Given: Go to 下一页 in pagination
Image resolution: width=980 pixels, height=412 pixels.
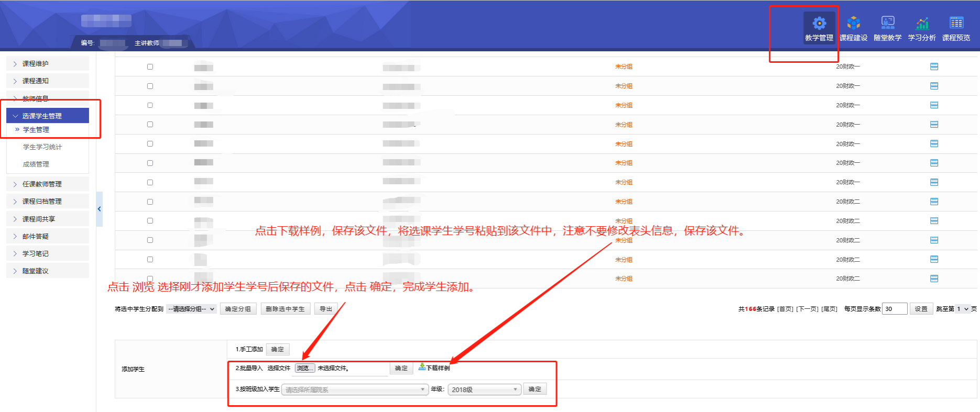Looking at the screenshot, I should (x=807, y=309).
